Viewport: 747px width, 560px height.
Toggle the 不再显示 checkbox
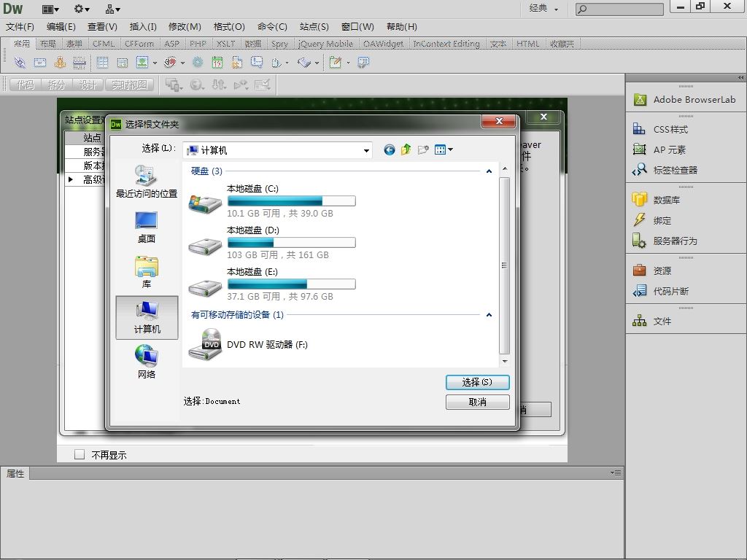click(80, 454)
